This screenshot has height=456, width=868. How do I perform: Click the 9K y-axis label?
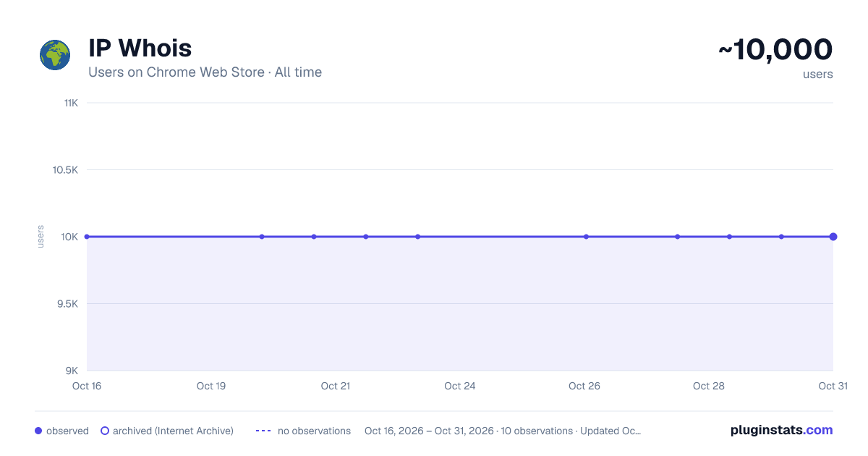[72, 371]
